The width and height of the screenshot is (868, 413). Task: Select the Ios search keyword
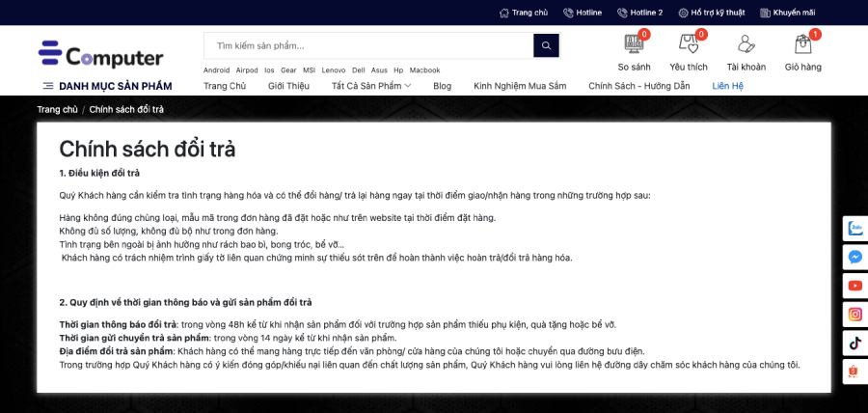coord(269,70)
